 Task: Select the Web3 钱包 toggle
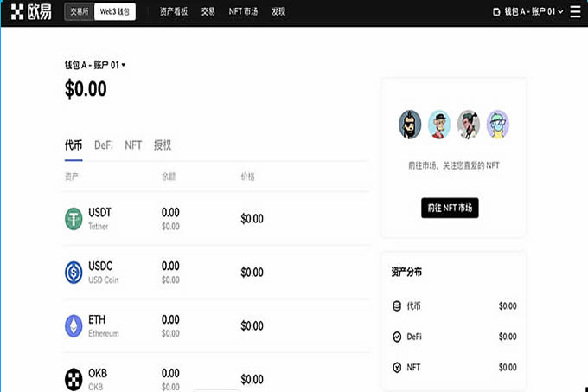113,12
